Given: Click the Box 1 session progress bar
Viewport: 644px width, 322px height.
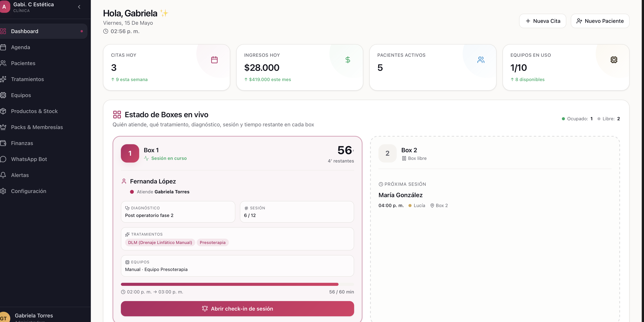Looking at the screenshot, I should point(237,285).
